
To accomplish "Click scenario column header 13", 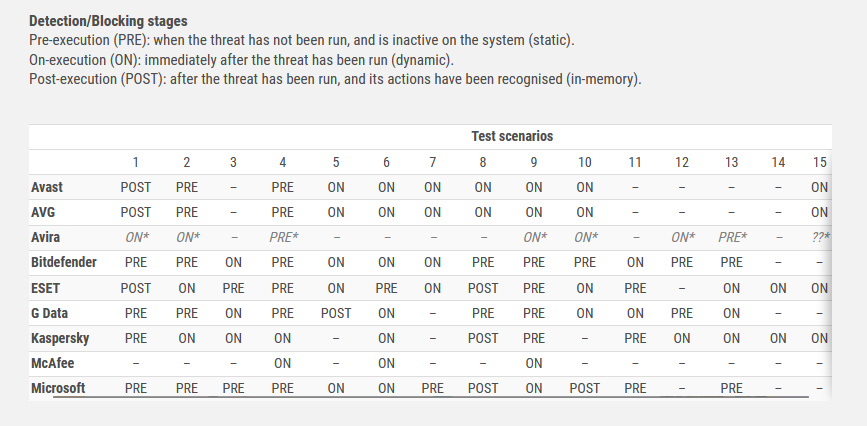I will [x=732, y=162].
